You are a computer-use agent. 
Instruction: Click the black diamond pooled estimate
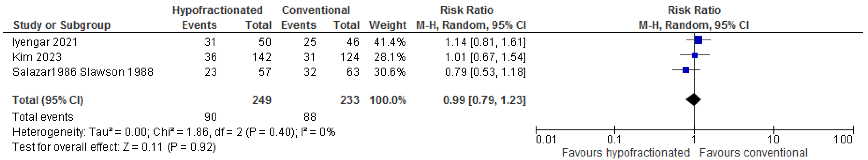pos(694,100)
